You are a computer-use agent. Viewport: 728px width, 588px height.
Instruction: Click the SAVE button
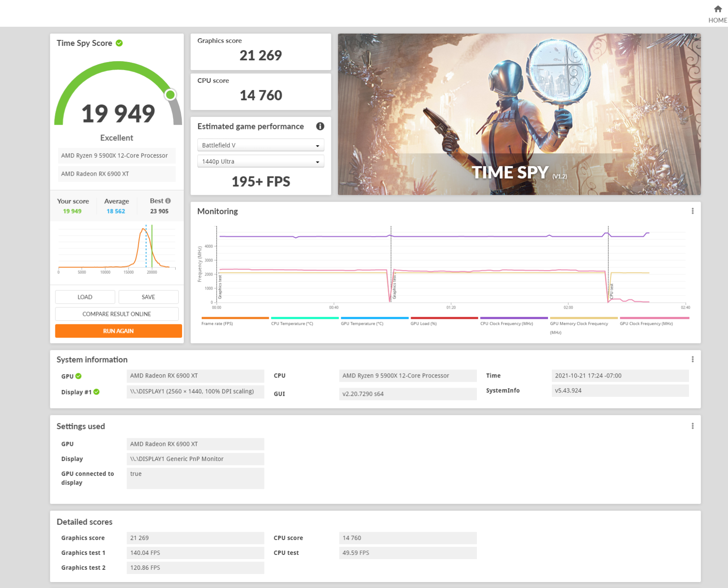pos(148,297)
